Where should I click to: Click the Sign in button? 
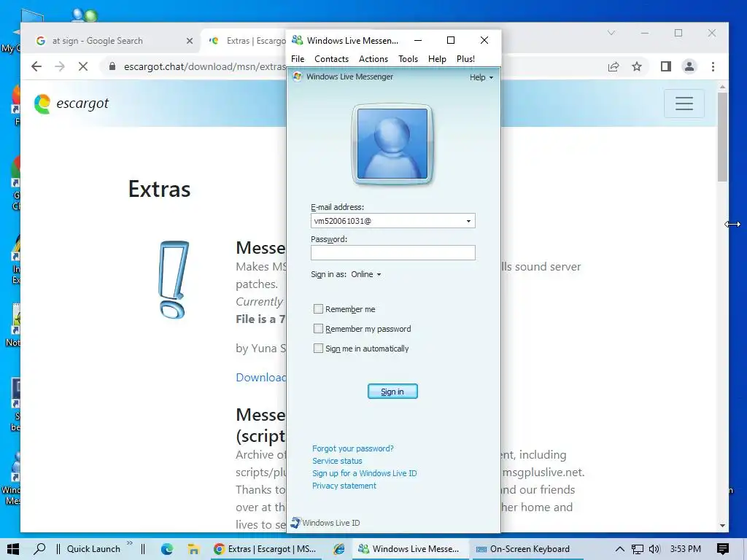pos(392,392)
